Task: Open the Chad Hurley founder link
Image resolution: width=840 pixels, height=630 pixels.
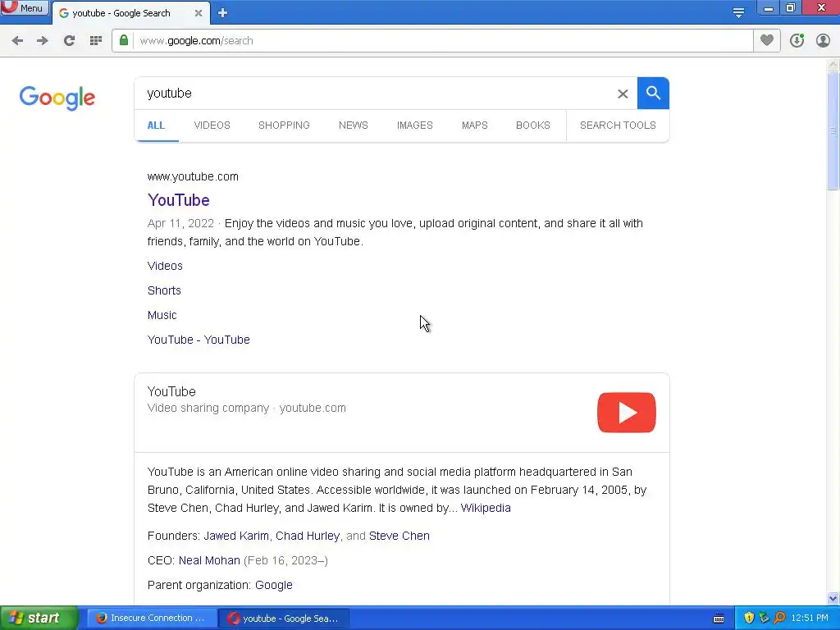Action: coord(308,536)
